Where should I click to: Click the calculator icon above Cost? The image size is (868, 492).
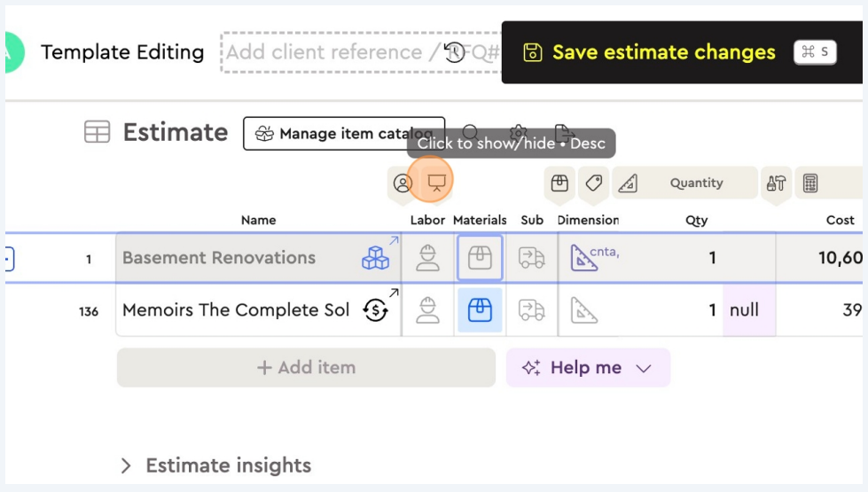click(x=809, y=184)
